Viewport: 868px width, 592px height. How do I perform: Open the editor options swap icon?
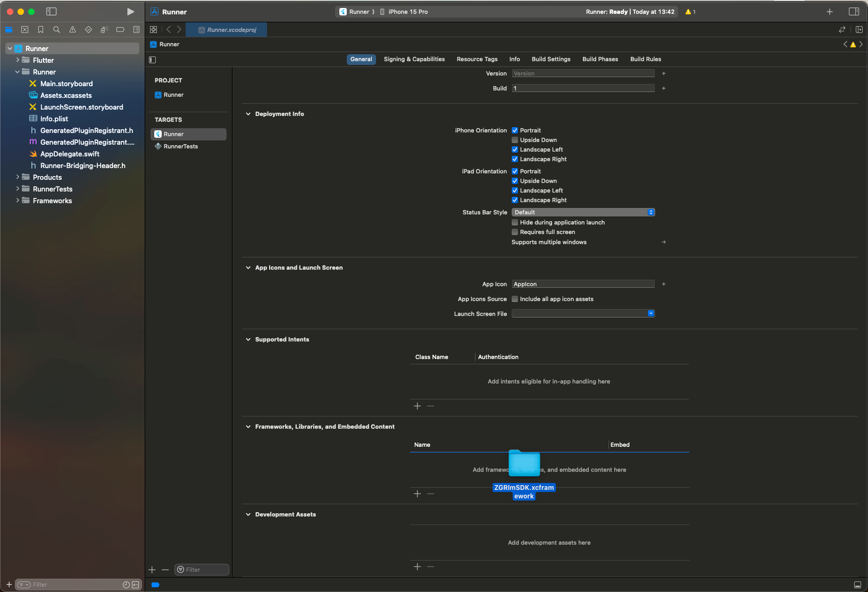(842, 30)
